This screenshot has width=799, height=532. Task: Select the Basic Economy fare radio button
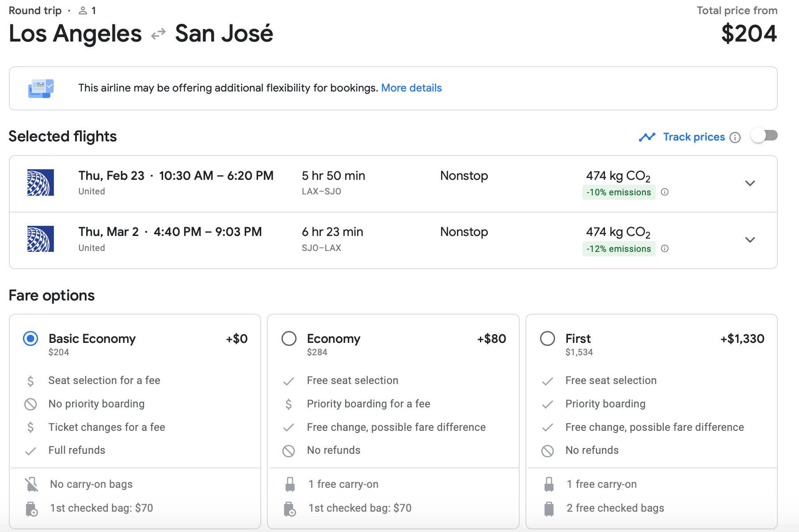(30, 339)
